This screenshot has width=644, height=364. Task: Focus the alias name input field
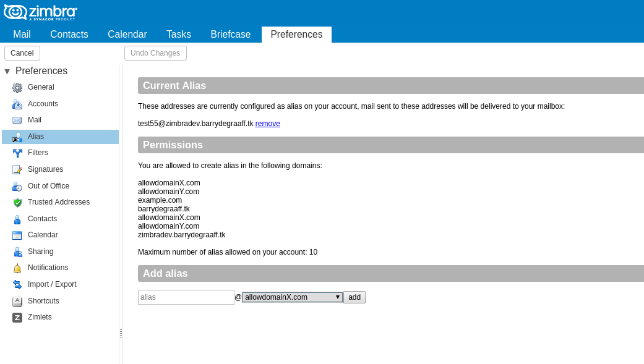click(x=186, y=297)
